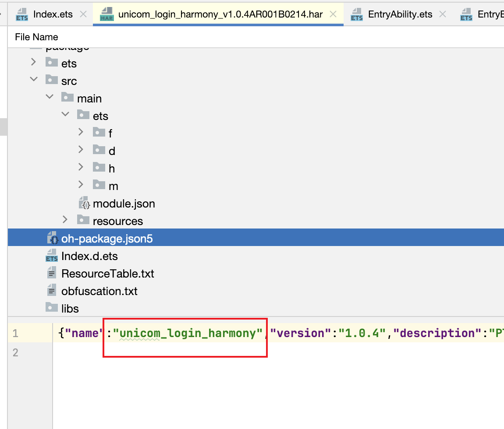
Task: Click the resources folder icon
Action: tap(83, 220)
